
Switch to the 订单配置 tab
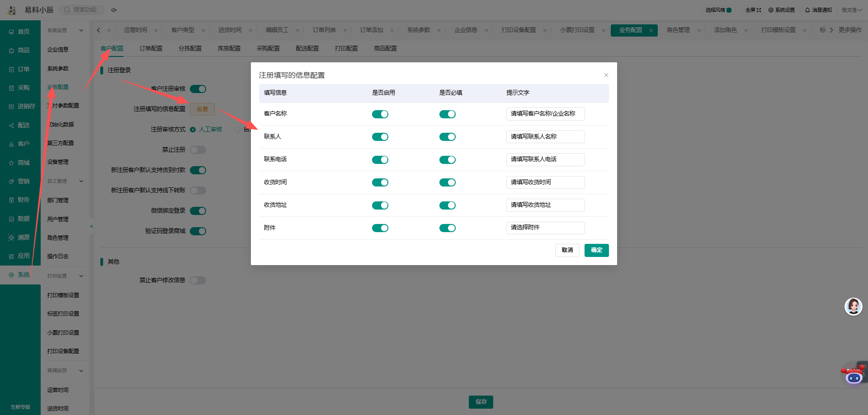(151, 48)
